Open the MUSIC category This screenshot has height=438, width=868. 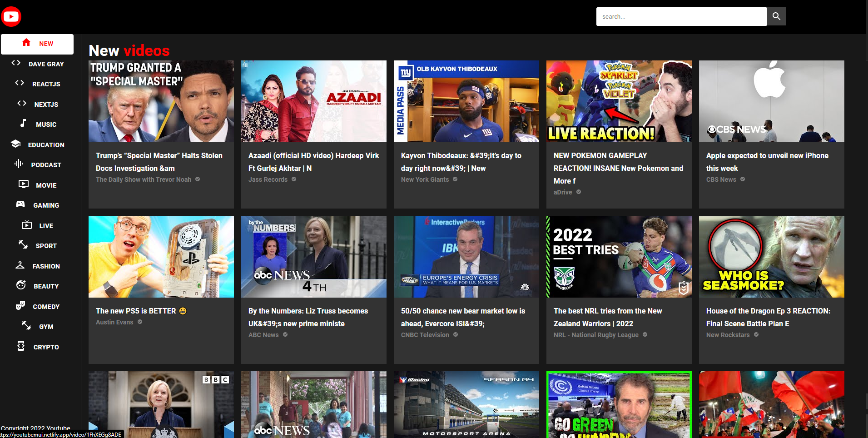46,124
